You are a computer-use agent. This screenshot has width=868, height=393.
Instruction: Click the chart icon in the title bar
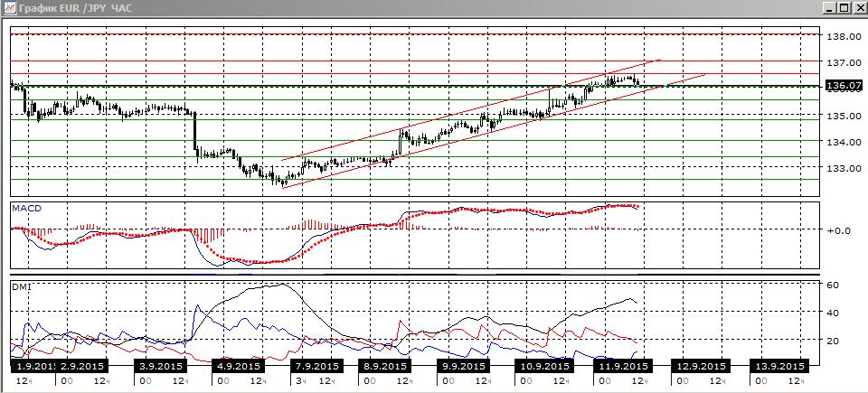(x=8, y=8)
